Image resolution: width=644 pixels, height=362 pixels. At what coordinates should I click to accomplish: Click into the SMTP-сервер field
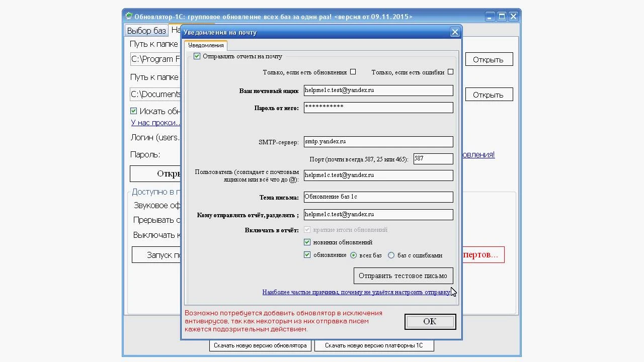pyautogui.click(x=378, y=142)
